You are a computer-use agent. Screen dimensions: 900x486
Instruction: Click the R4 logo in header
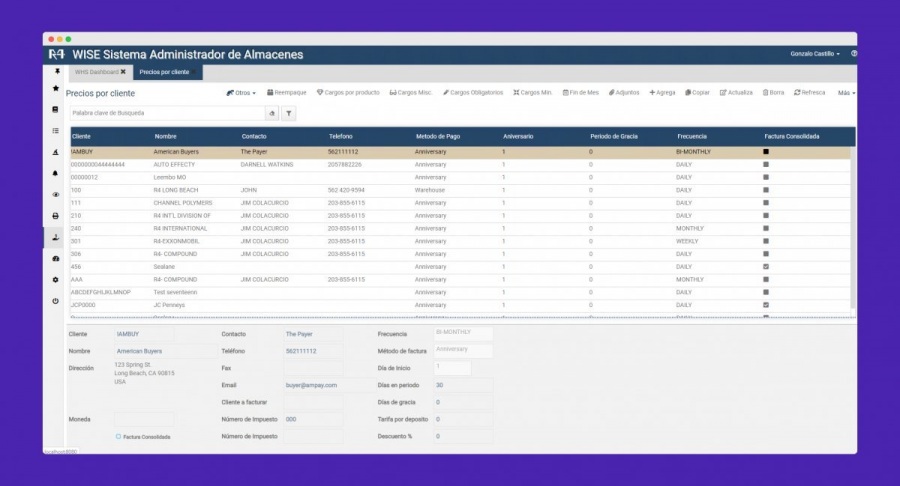56,55
